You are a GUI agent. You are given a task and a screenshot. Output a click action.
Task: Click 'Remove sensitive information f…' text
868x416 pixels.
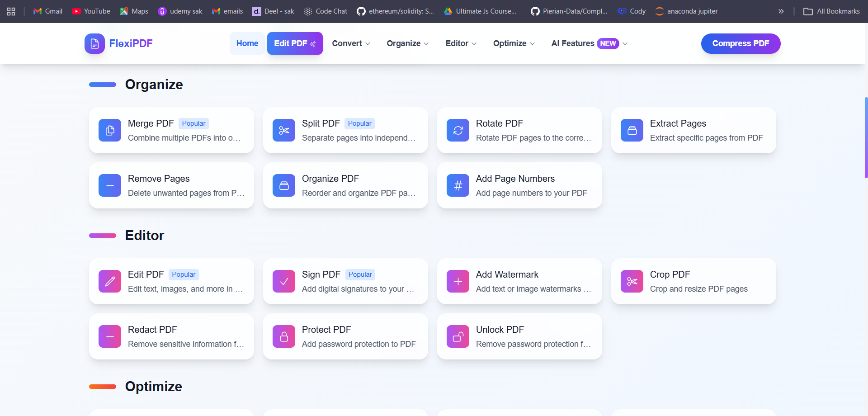pyautogui.click(x=186, y=344)
